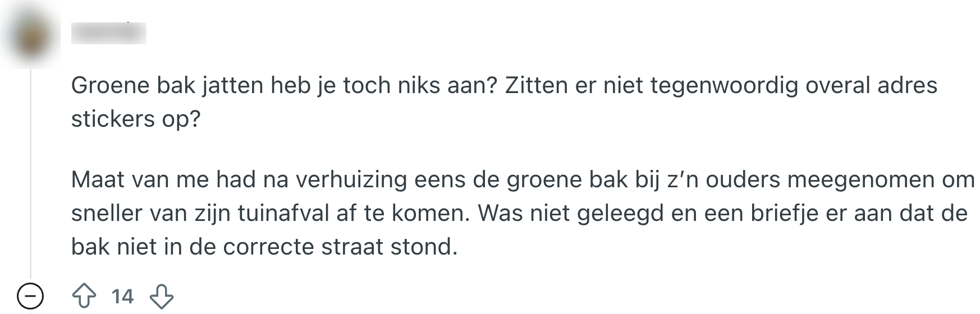Click the vertical thread line under avatar
This screenshot has width=980, height=314.
click(x=30, y=168)
